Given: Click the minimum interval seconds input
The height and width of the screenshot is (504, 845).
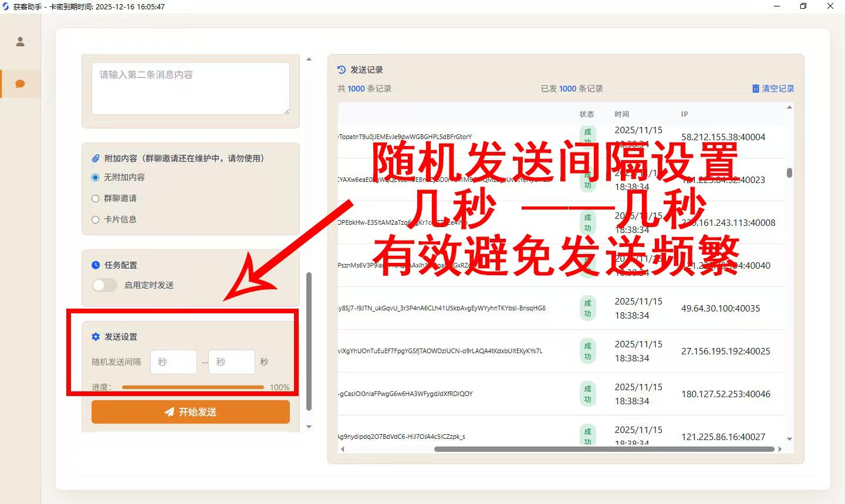Looking at the screenshot, I should (x=174, y=362).
